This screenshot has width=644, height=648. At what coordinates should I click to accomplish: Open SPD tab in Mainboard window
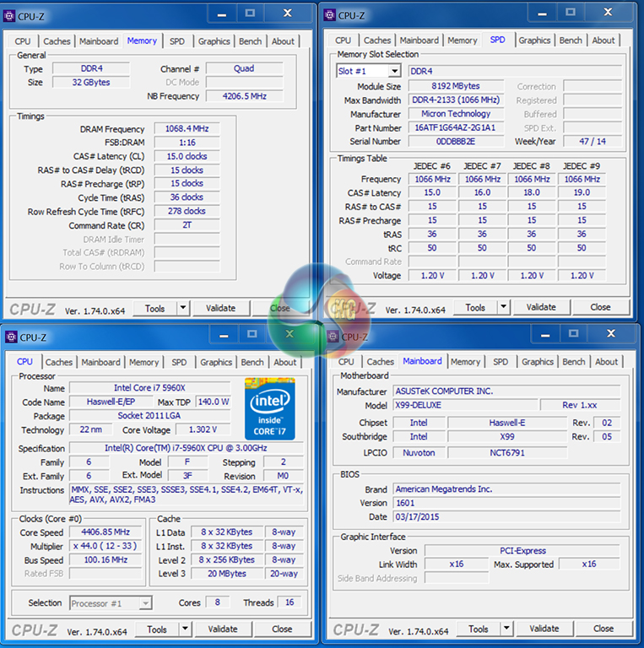coord(501,362)
